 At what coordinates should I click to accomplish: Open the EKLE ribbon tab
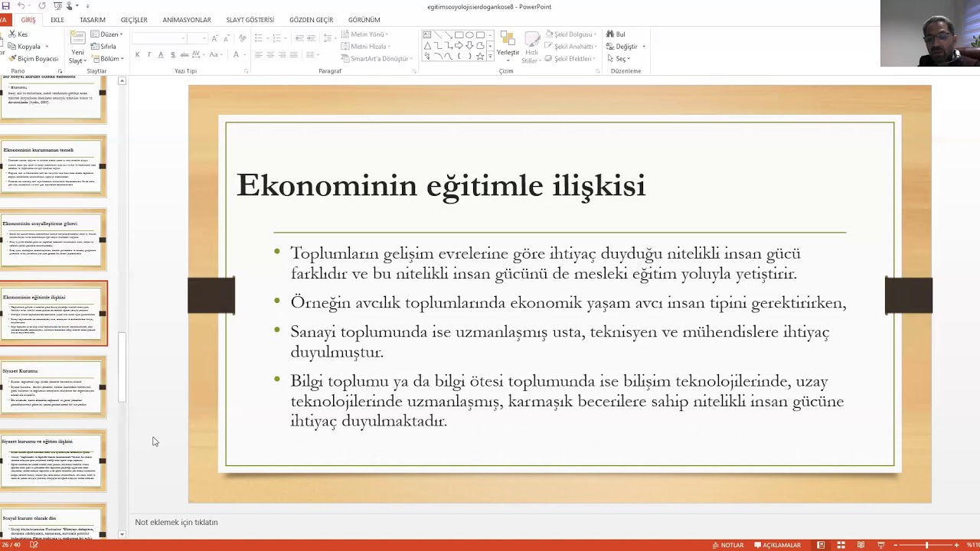57,20
